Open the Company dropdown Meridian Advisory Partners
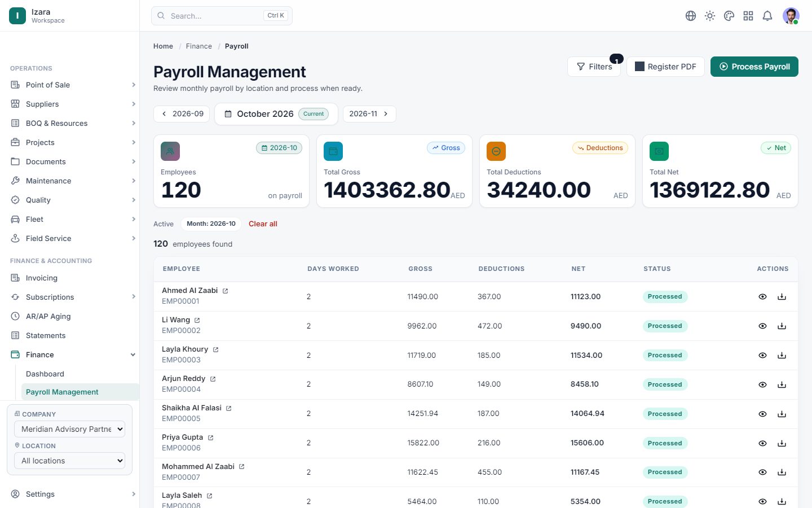Viewport: 812px width, 508px height. tap(69, 429)
